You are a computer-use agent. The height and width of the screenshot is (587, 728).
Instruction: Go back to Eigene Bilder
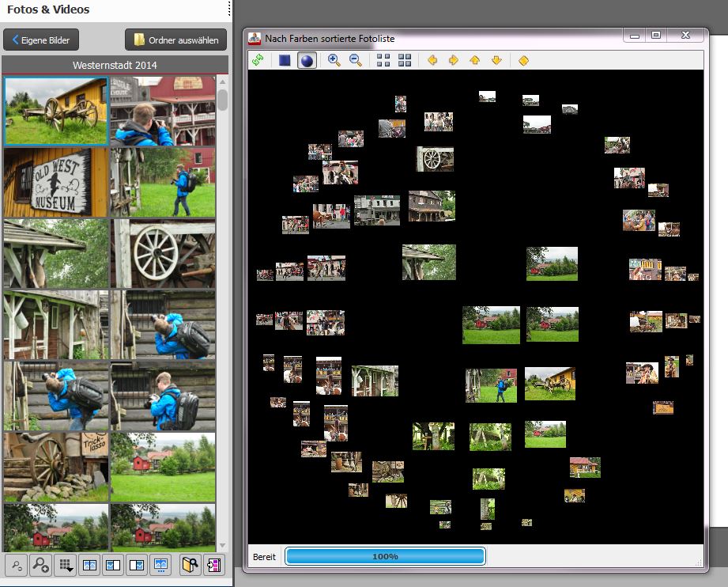pyautogui.click(x=41, y=40)
